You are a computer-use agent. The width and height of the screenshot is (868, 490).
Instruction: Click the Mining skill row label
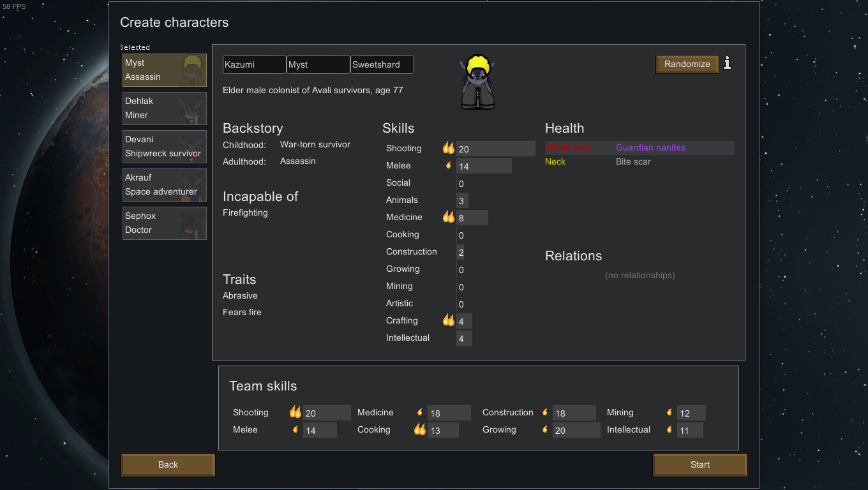click(400, 286)
